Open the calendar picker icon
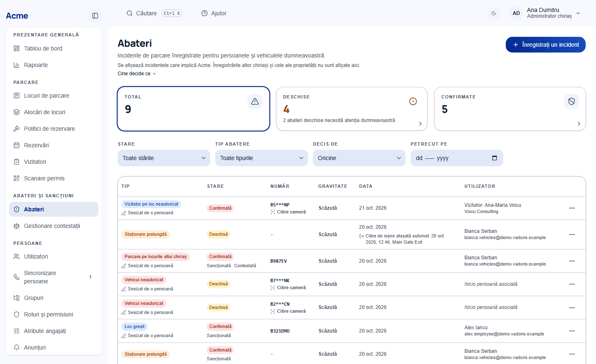 495,158
